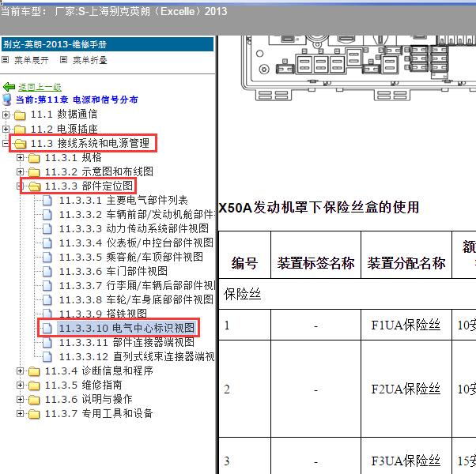Open 11.3.3.6 车门部件视图

pos(113,272)
